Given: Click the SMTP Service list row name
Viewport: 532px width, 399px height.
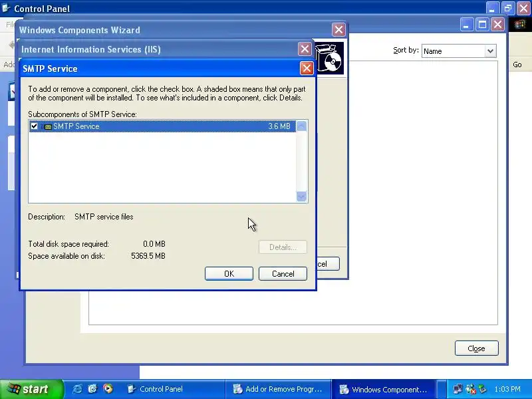Looking at the screenshot, I should point(76,126).
